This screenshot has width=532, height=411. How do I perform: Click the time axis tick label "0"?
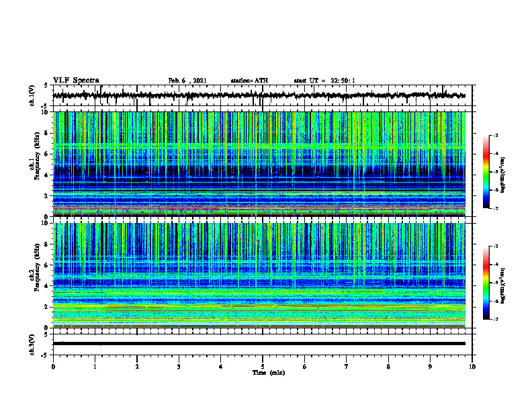[53, 367]
